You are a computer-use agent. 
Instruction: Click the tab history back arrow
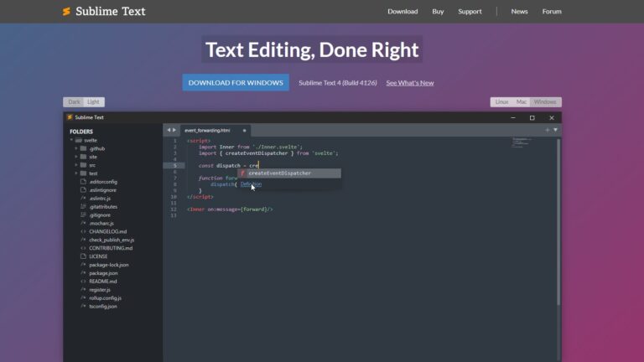click(x=168, y=130)
